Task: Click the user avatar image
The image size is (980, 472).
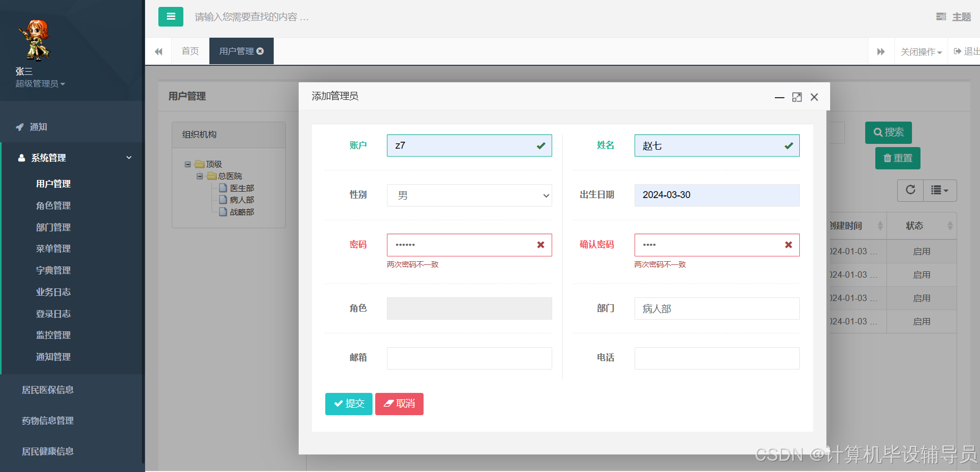Action: tap(35, 40)
